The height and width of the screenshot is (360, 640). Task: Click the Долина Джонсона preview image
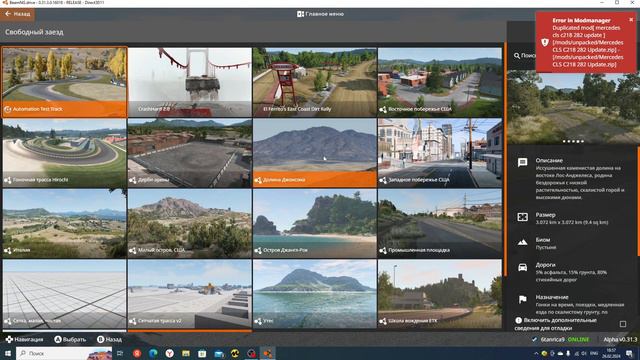click(572, 107)
